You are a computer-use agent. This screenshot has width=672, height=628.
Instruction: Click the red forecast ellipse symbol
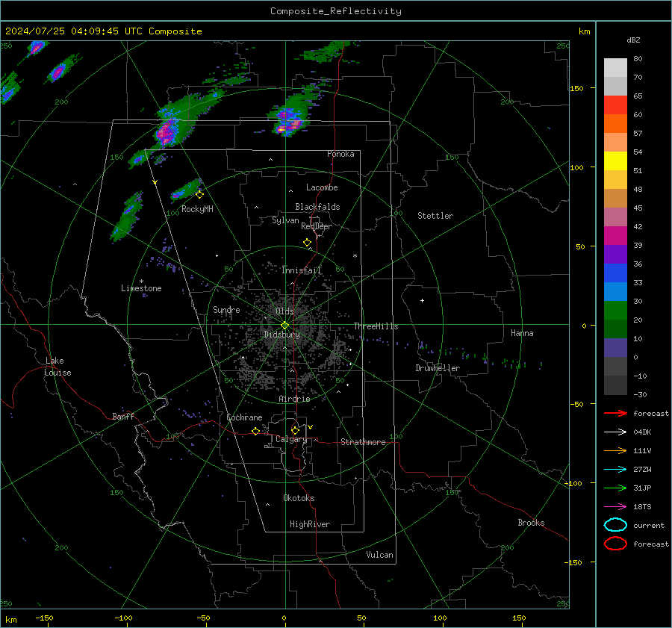pos(615,544)
